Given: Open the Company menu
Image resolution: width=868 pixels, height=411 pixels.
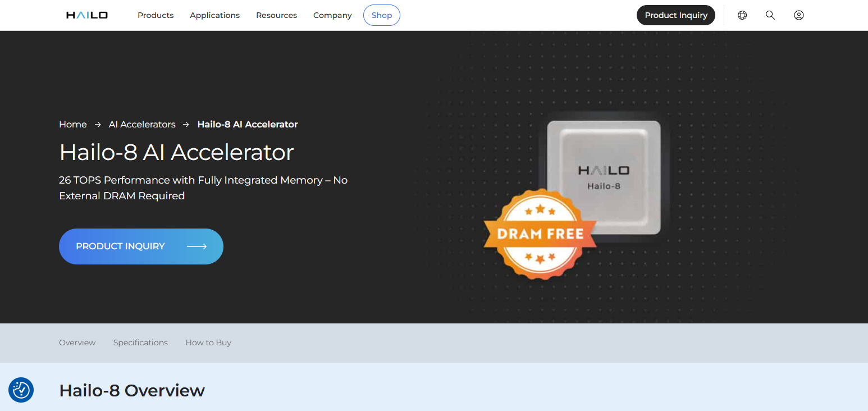Looking at the screenshot, I should pyautogui.click(x=332, y=15).
